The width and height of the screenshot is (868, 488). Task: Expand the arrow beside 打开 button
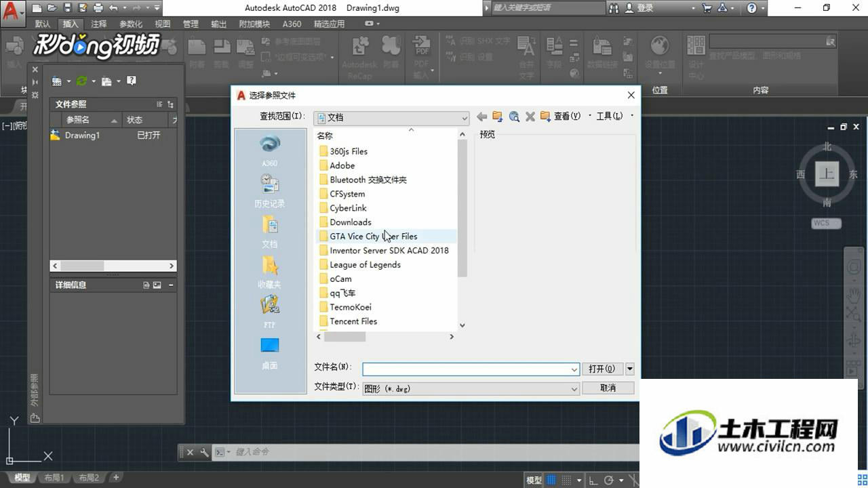click(x=630, y=369)
